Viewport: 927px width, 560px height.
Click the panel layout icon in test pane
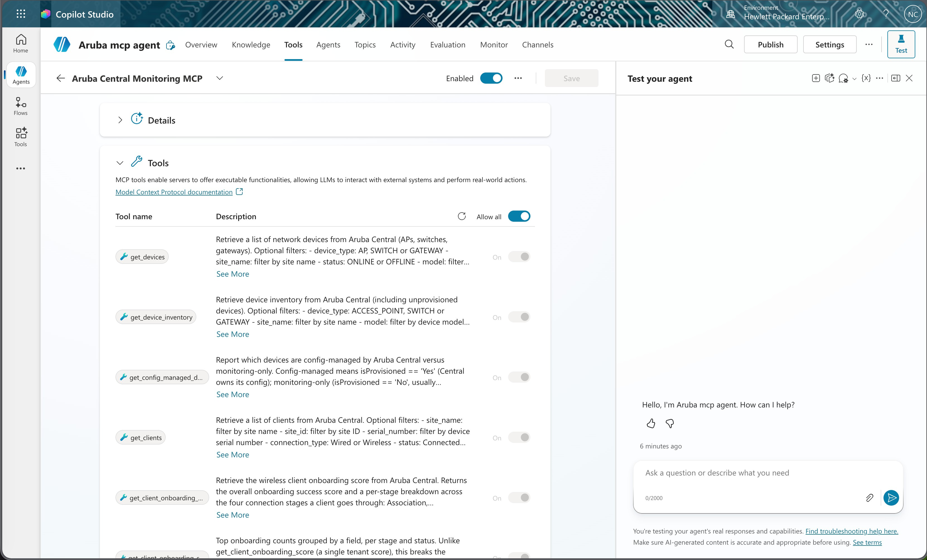coord(896,78)
